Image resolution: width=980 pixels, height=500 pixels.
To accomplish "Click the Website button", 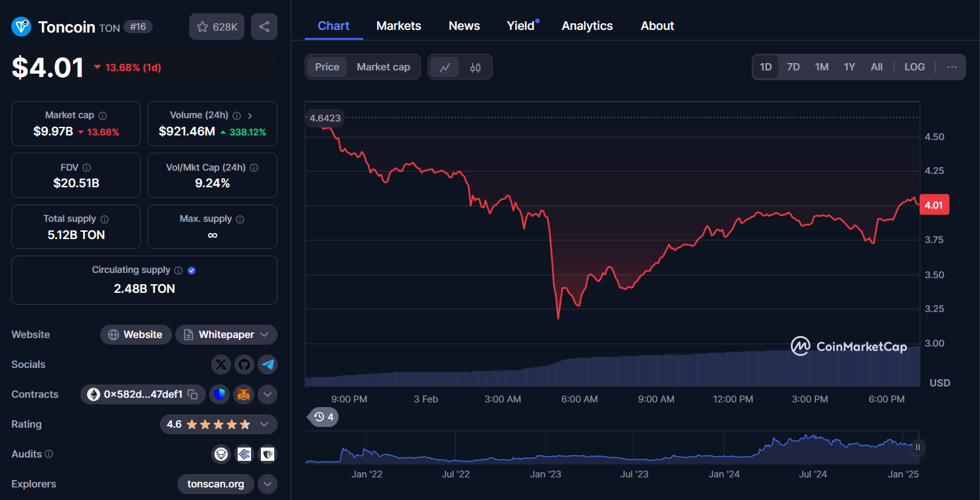I will (x=135, y=334).
